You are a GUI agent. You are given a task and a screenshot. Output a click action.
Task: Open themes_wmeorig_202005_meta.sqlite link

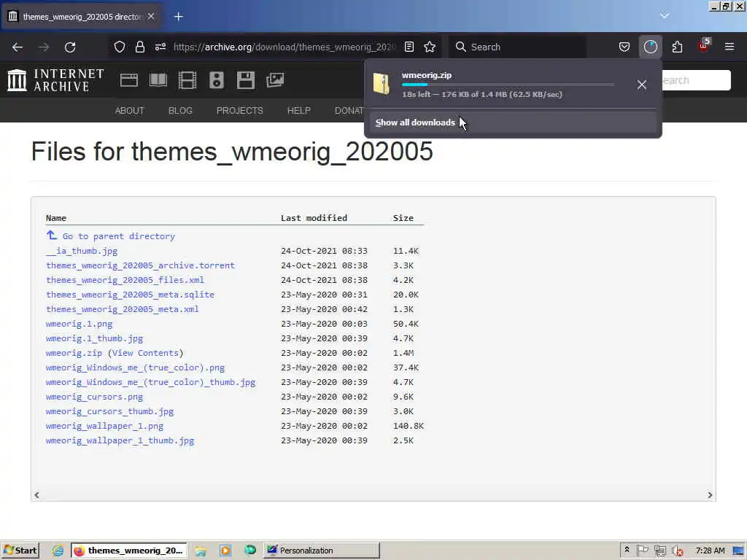[130, 295]
